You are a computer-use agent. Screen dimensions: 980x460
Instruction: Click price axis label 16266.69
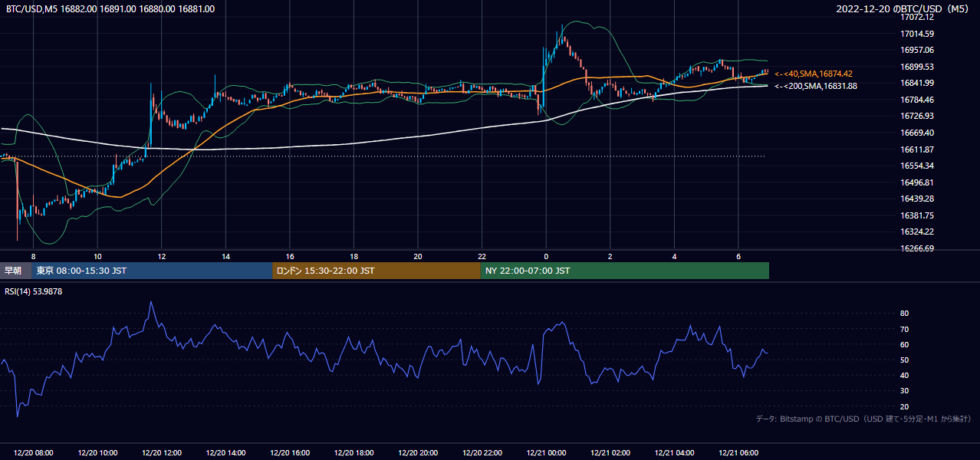(916, 248)
